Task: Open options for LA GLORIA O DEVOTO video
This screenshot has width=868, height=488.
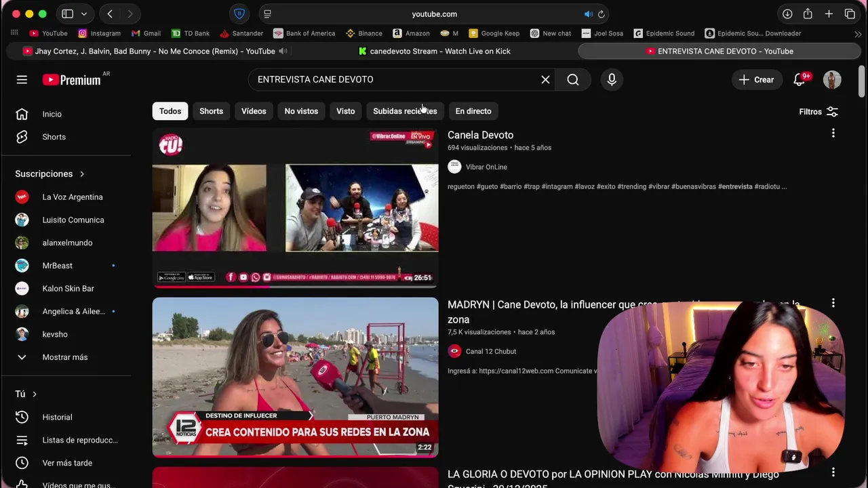Action: (833, 472)
